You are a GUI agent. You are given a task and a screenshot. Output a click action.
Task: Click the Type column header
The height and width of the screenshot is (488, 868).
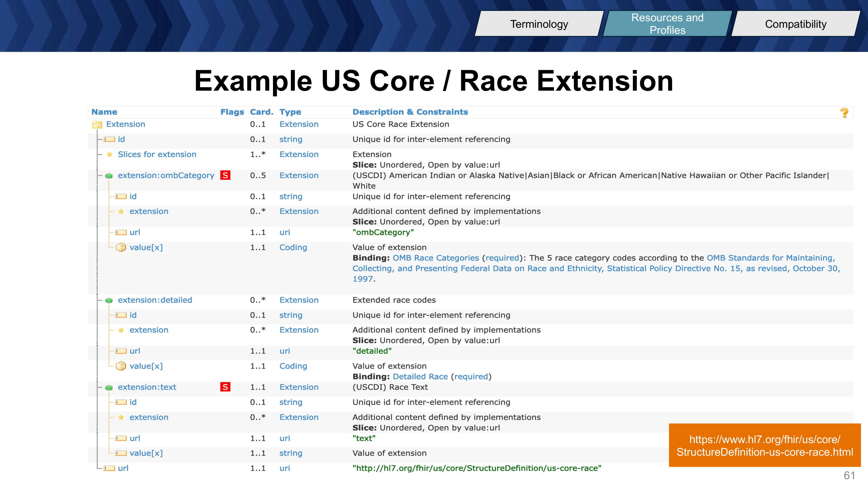tap(290, 112)
